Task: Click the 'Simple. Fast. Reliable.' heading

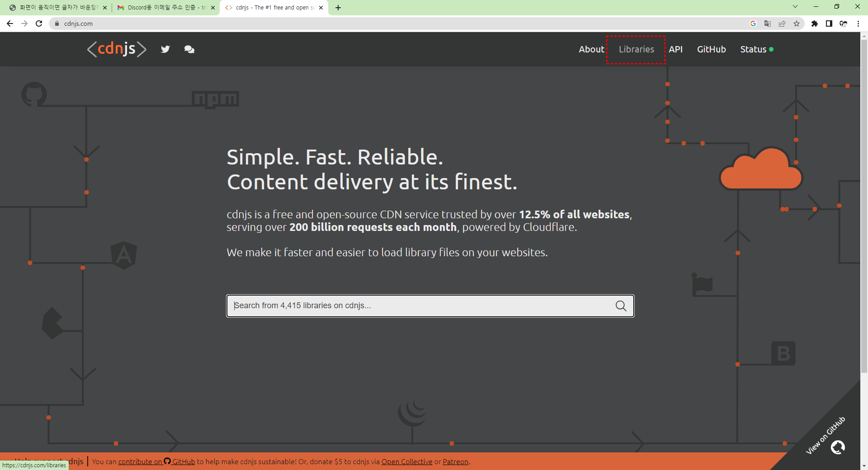Action: [x=335, y=157]
